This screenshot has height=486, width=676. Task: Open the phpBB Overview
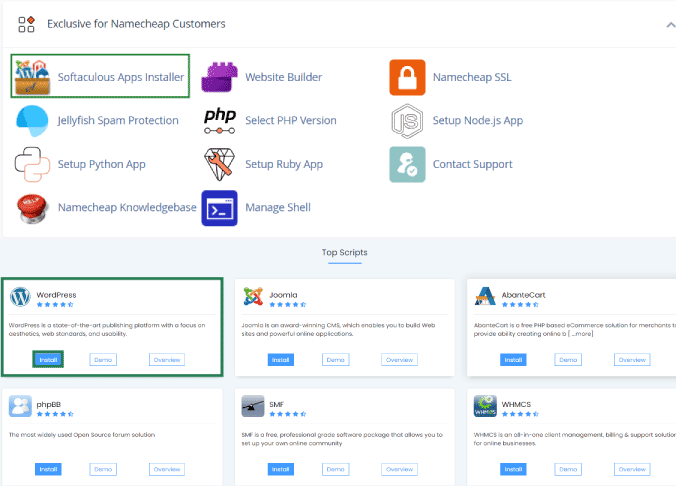tap(167, 469)
